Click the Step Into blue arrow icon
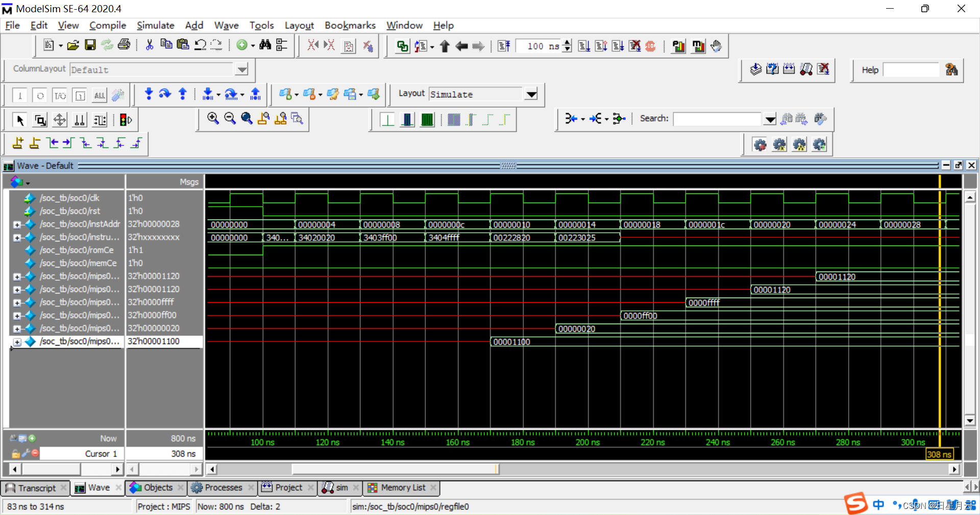 click(x=149, y=94)
